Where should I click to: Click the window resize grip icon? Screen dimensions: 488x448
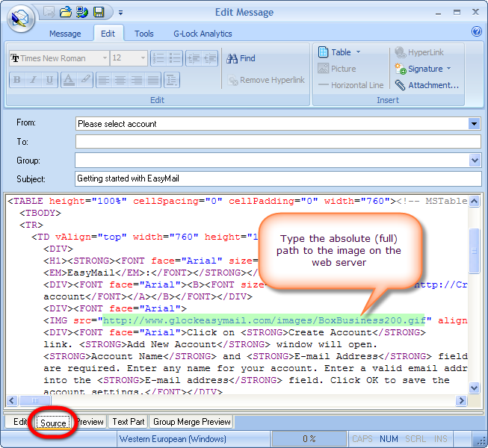point(481,441)
